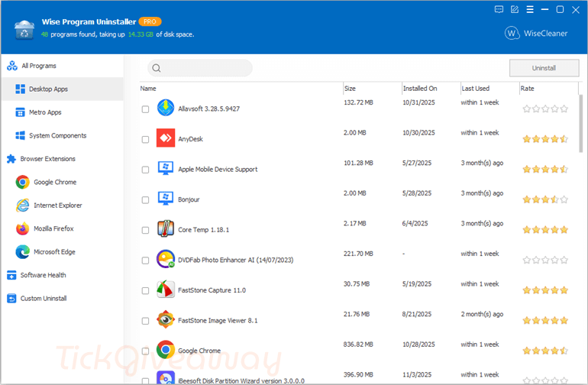Click the DVDFab Photo Enhancer star rating

click(x=545, y=260)
